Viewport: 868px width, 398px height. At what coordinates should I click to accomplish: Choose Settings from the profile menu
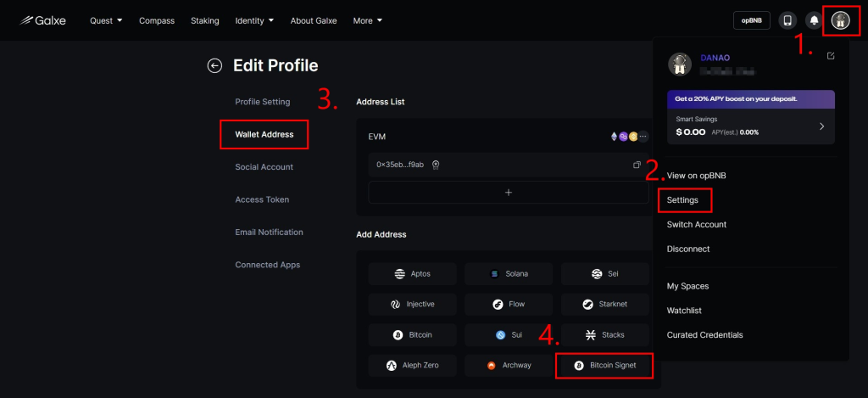tap(683, 200)
